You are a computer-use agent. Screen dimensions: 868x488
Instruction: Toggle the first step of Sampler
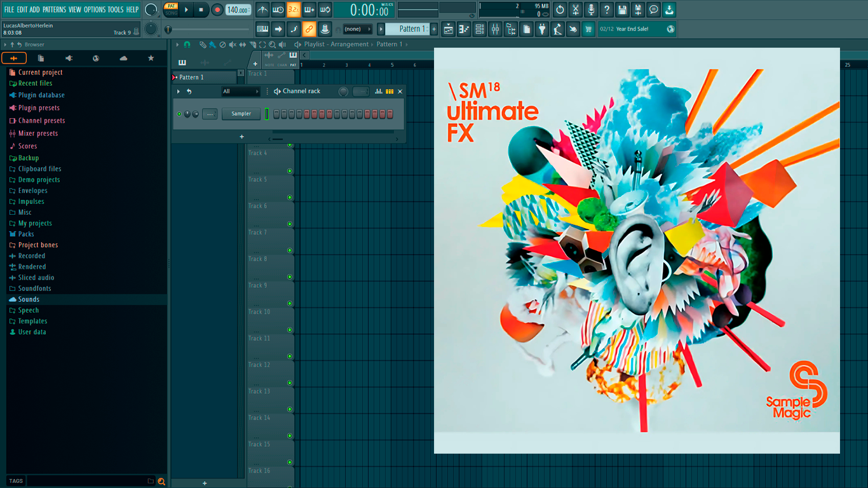(276, 114)
